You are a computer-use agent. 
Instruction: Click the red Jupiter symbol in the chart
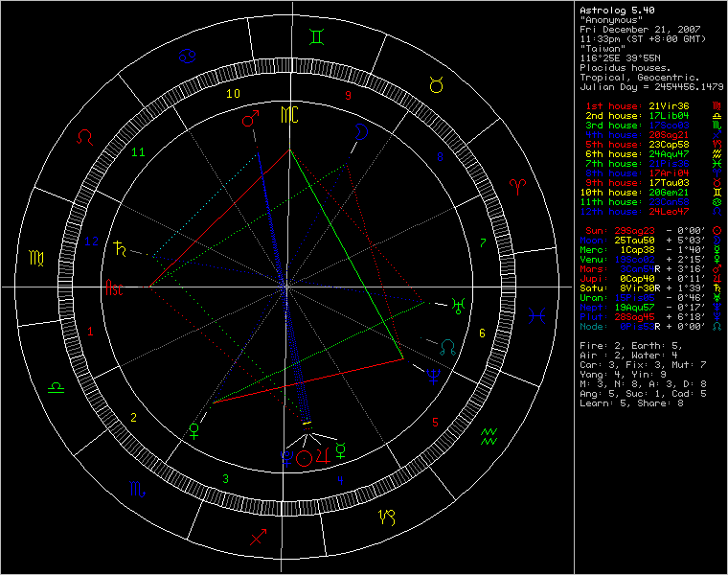click(x=323, y=455)
